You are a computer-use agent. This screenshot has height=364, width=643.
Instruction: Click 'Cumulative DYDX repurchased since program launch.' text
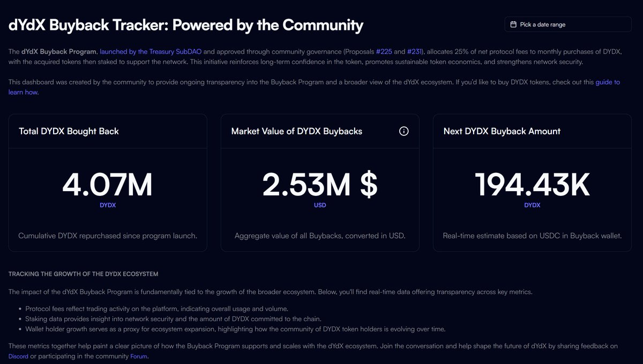click(x=108, y=236)
